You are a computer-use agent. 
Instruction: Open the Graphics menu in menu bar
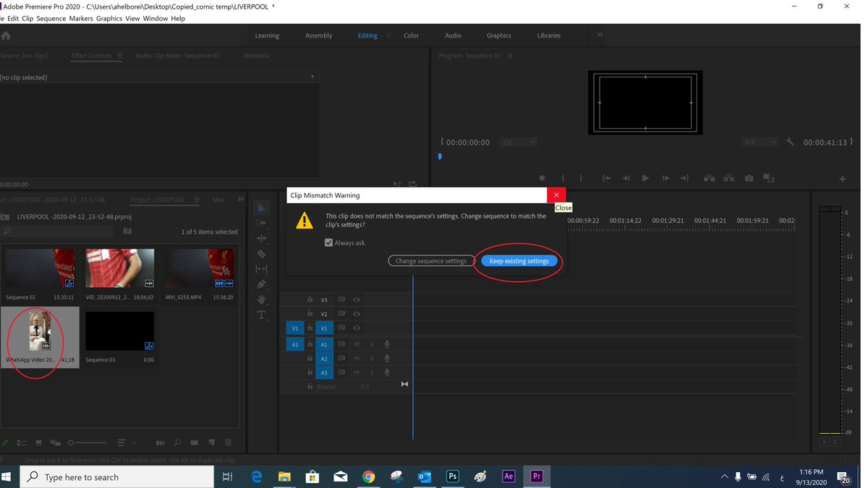click(109, 18)
